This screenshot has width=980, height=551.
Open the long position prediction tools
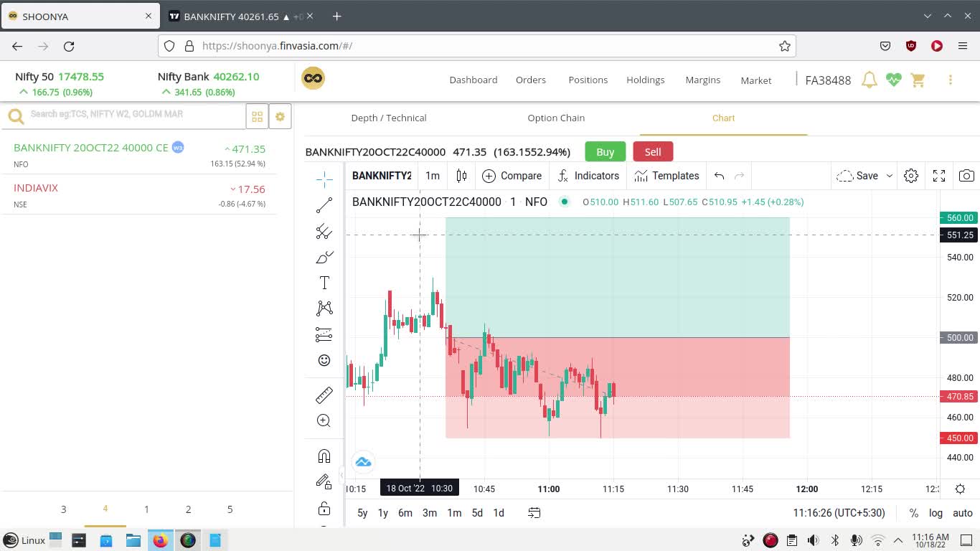point(324,334)
